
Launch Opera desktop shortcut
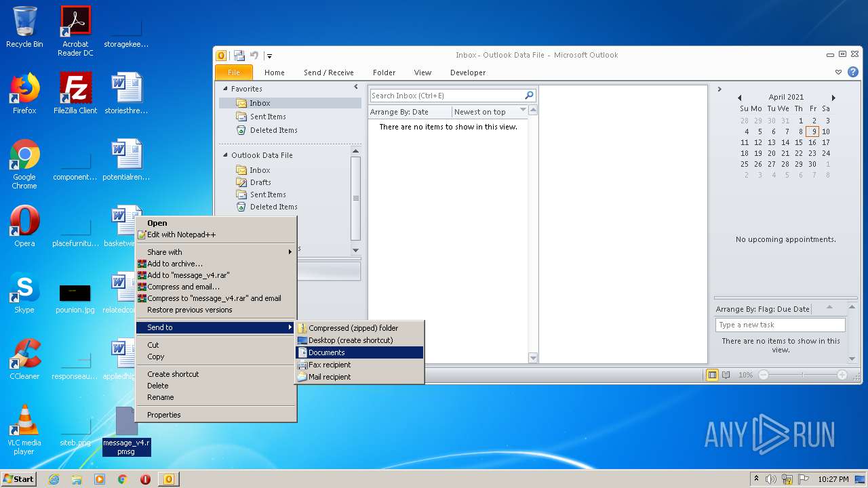point(24,226)
